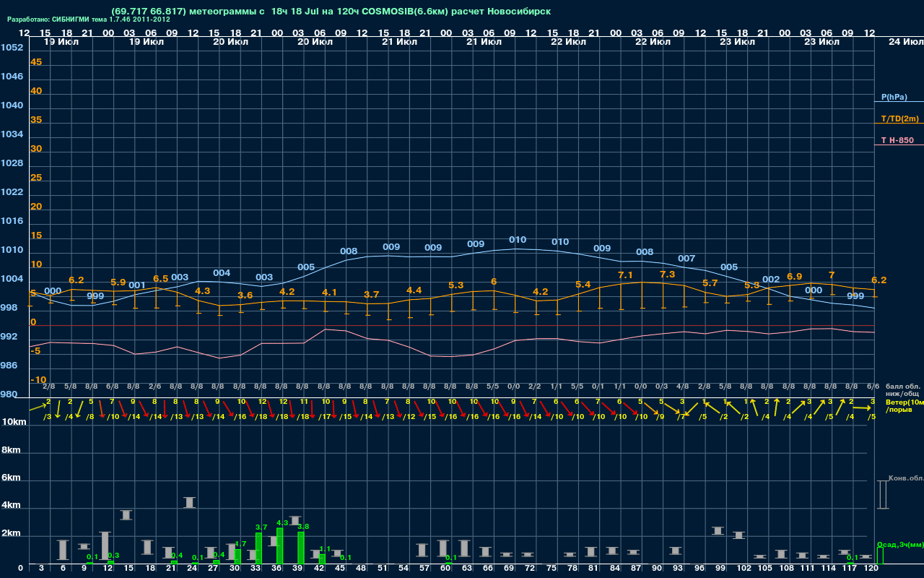Click the green precipitation value 4.3 above bar
Viewport: 924px width, 578px height.
[282, 522]
